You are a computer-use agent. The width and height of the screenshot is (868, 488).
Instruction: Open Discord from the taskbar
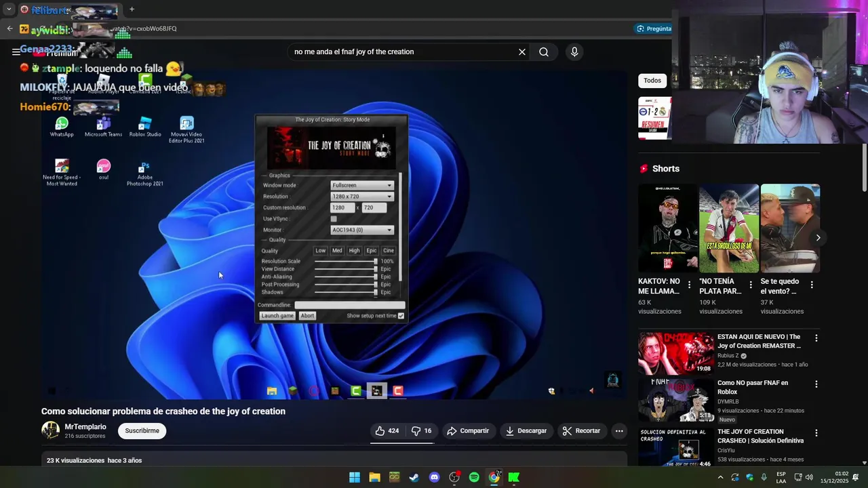tap(435, 477)
